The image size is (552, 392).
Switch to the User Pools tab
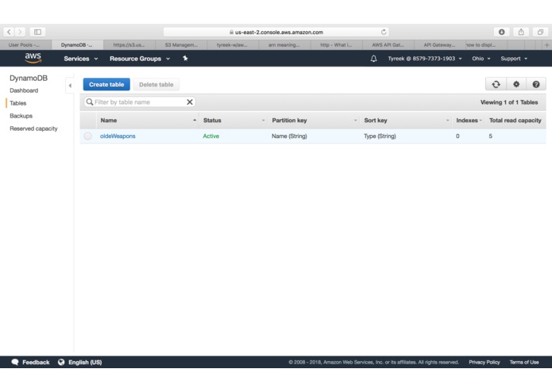click(25, 45)
